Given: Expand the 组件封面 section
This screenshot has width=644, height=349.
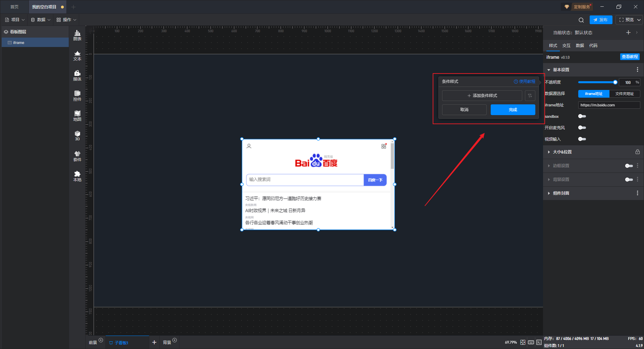Looking at the screenshot, I should coord(549,193).
